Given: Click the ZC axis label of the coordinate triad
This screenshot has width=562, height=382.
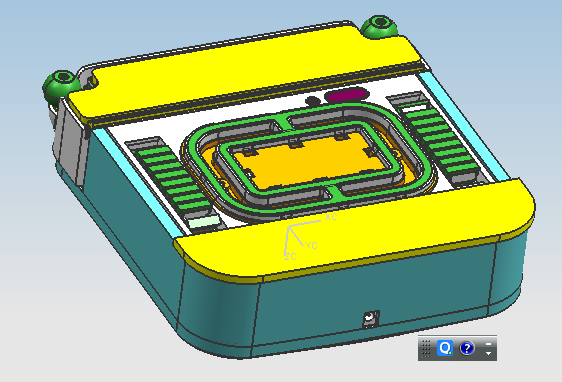Looking at the screenshot, I should click(x=291, y=257).
